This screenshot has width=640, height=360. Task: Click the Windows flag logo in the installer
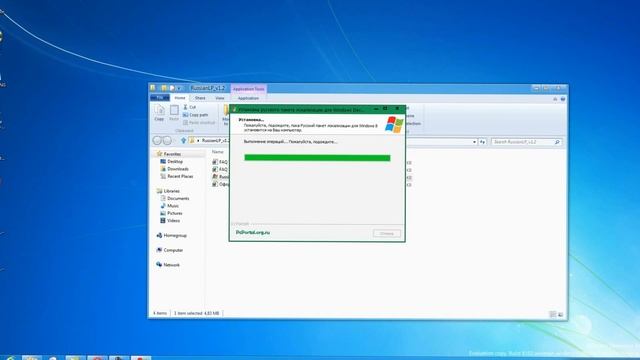(394, 124)
